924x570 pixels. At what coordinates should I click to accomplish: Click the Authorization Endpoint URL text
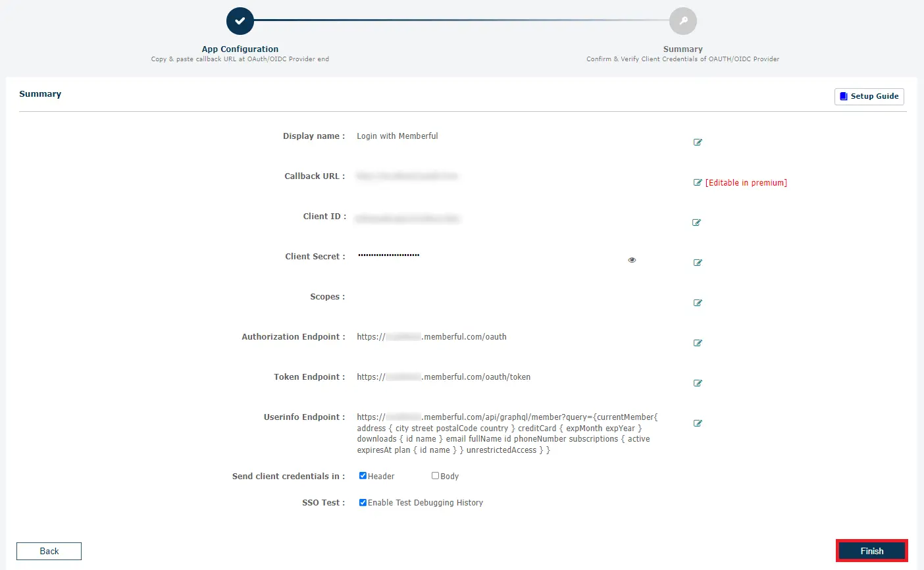point(432,336)
